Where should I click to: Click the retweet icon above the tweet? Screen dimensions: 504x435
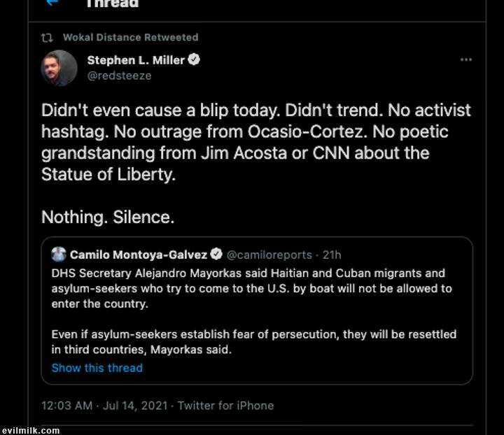click(48, 37)
